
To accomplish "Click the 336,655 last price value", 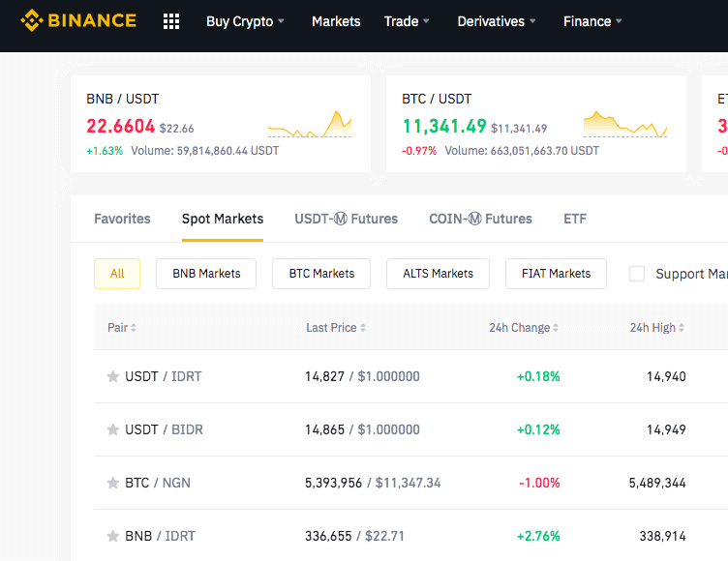I will [328, 537].
